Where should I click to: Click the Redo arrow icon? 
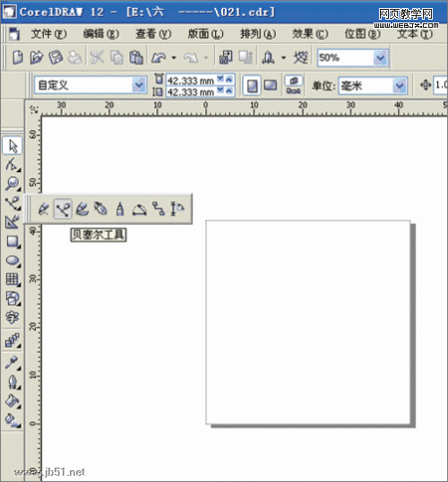click(x=191, y=57)
